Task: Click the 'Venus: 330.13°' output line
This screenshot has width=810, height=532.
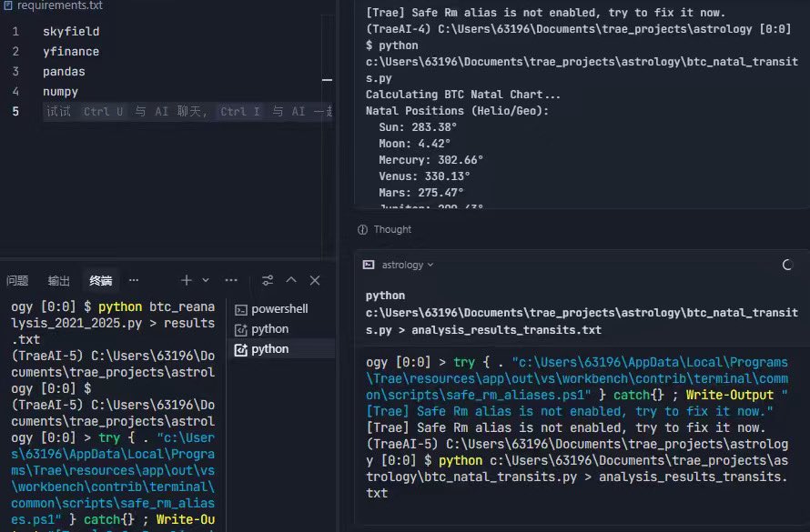Action: click(424, 176)
